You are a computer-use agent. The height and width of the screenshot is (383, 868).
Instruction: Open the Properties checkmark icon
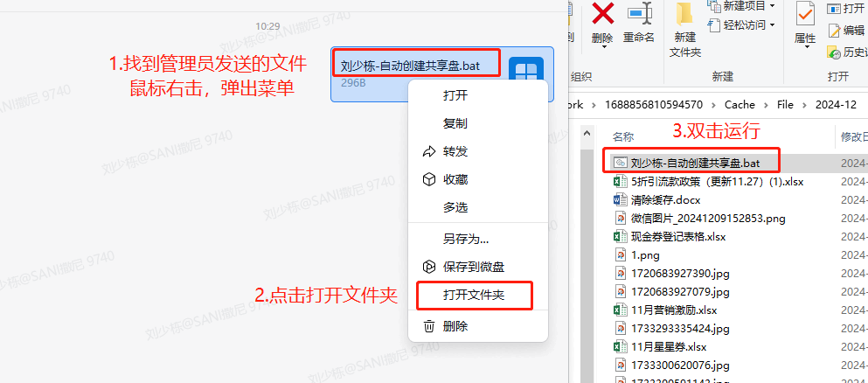805,14
